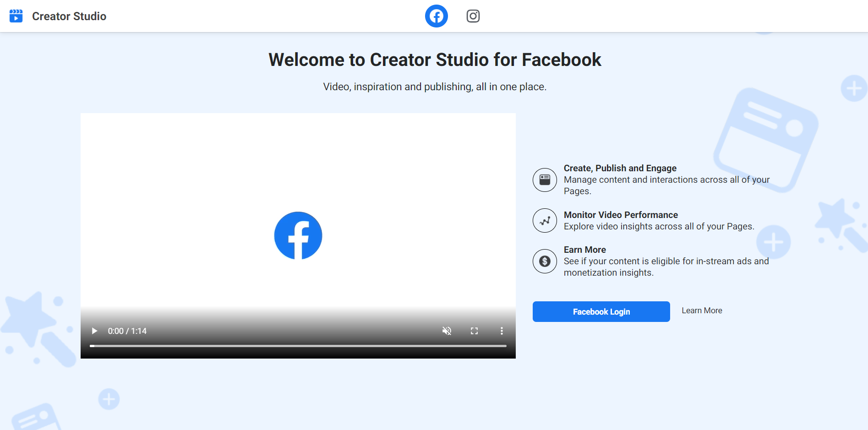The width and height of the screenshot is (868, 430).
Task: Click the 0:00 / 1:14 time display
Action: coord(127,331)
